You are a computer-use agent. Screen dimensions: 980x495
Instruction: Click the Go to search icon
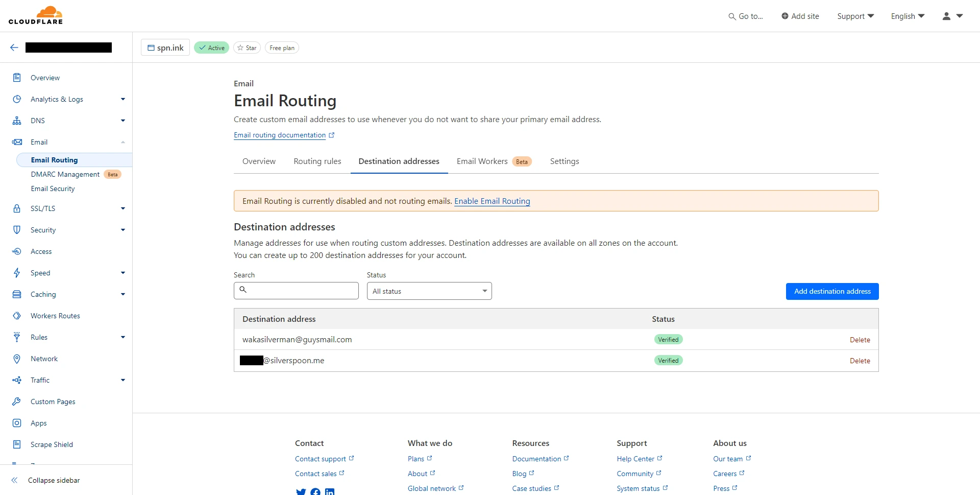tap(732, 16)
